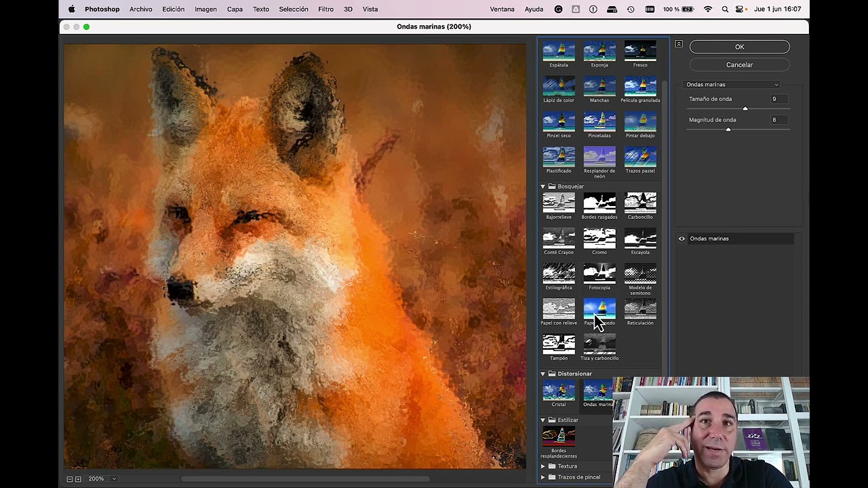868x488 pixels.
Task: Adjust the Tamaño de onda slider
Action: (x=745, y=108)
